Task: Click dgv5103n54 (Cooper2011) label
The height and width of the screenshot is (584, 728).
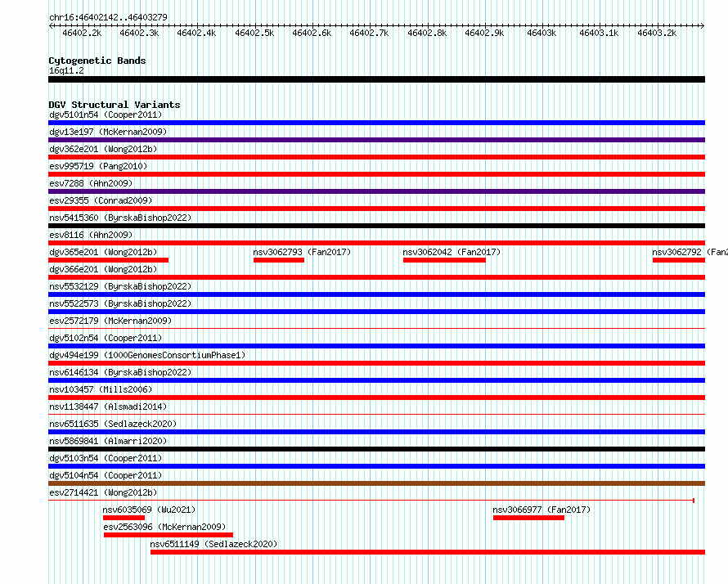Action: 106,458
